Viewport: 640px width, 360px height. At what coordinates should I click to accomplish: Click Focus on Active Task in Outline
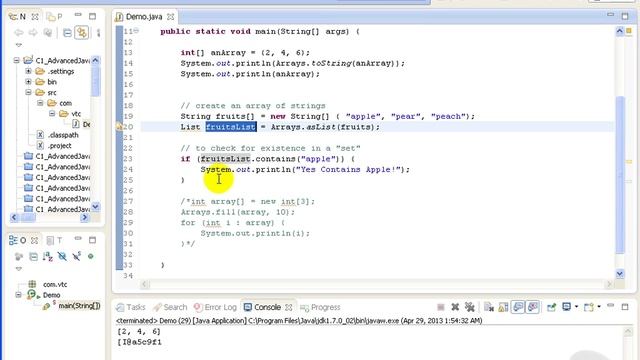pyautogui.click(x=19, y=256)
